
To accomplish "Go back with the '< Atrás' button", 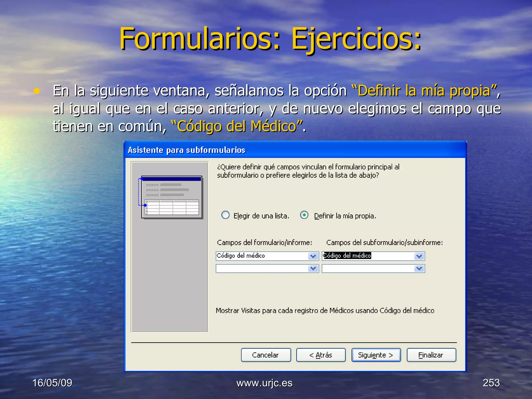I will pos(321,355).
